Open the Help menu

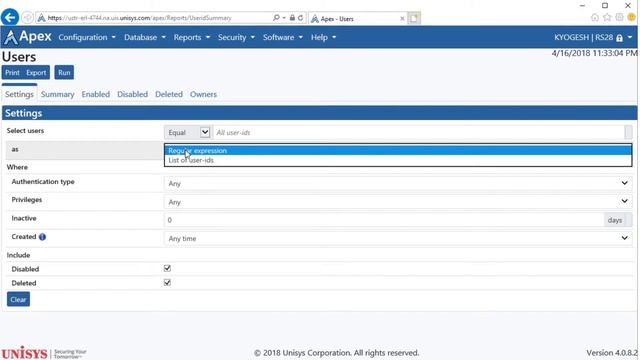[x=324, y=37]
